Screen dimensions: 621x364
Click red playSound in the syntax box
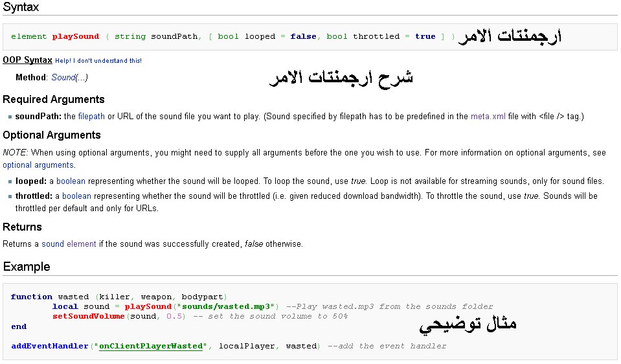pos(76,37)
